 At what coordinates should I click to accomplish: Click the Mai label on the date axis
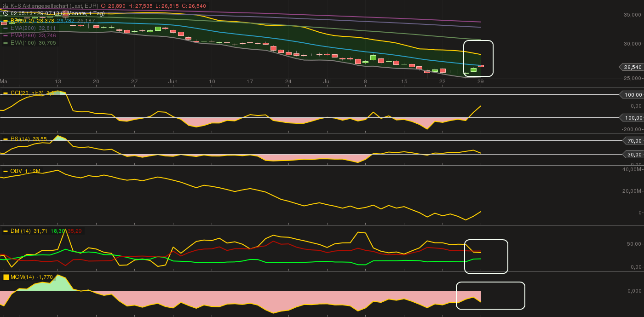point(5,81)
